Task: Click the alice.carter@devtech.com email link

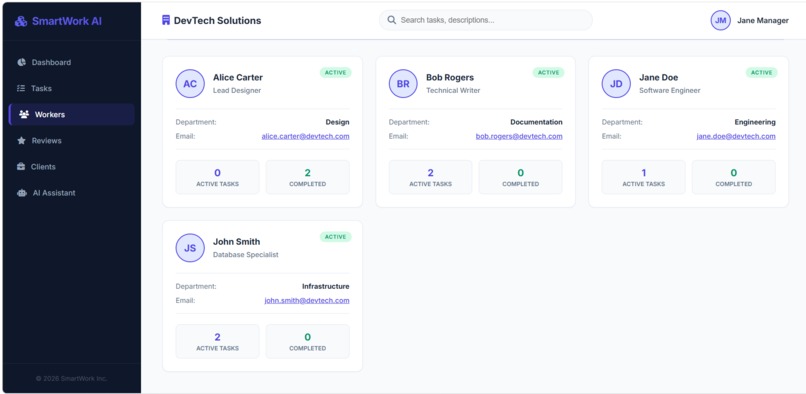Action: coord(305,136)
